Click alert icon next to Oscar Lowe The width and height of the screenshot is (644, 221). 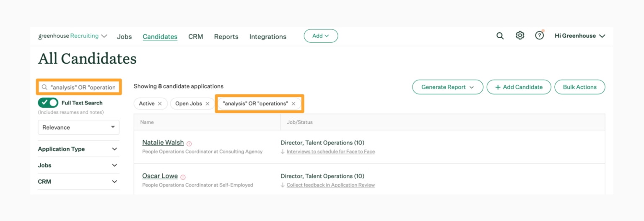click(x=183, y=177)
